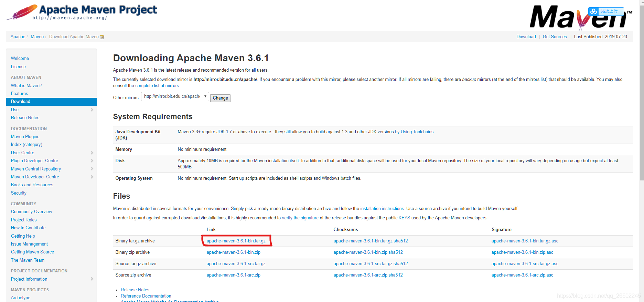Expand Plugin Developer Centre chevron
Image resolution: width=644 pixels, height=302 pixels.
tap(92, 161)
